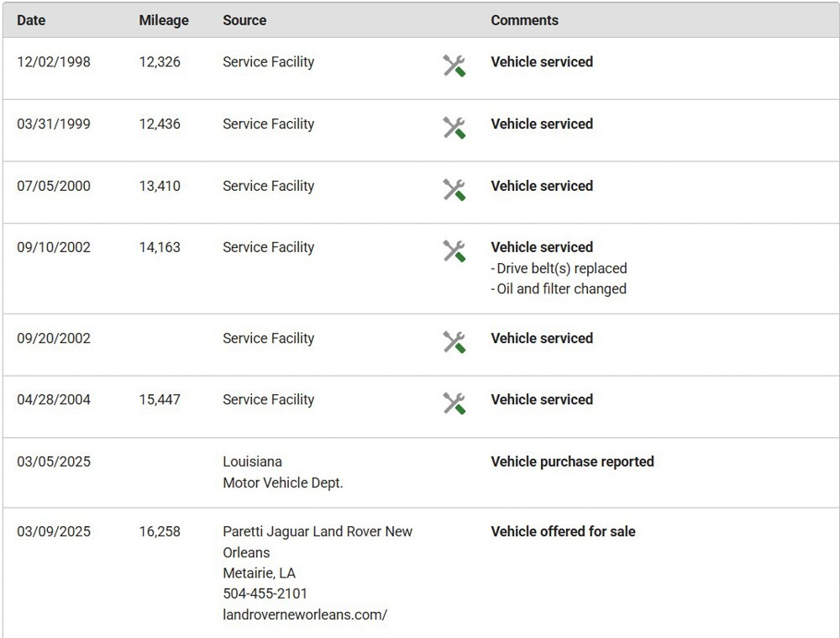Click the 'Vehicle offered for sale' comment
This screenshot has width=840, height=638.
pyautogui.click(x=563, y=531)
